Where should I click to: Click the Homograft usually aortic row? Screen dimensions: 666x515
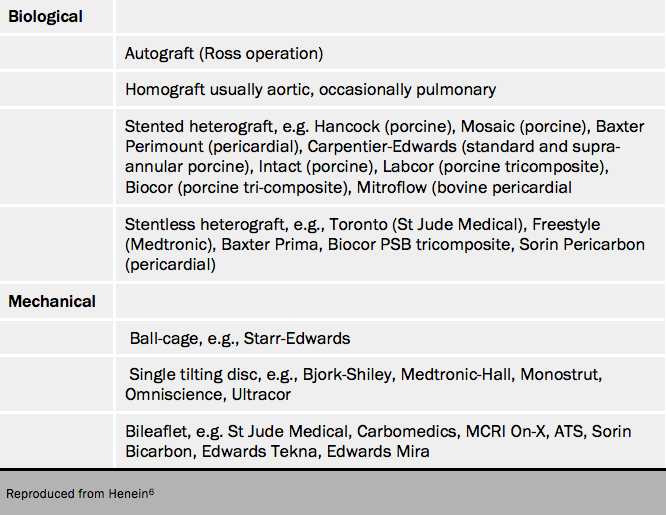(310, 89)
